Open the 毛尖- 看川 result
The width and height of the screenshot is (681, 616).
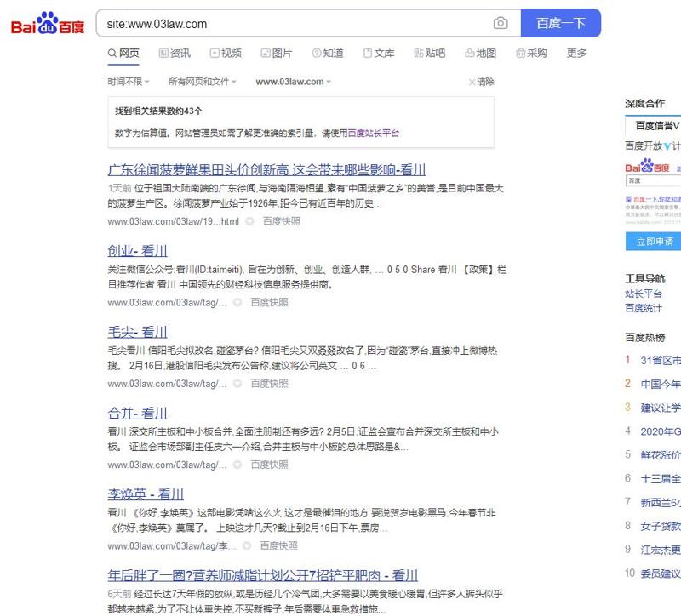tap(137, 332)
